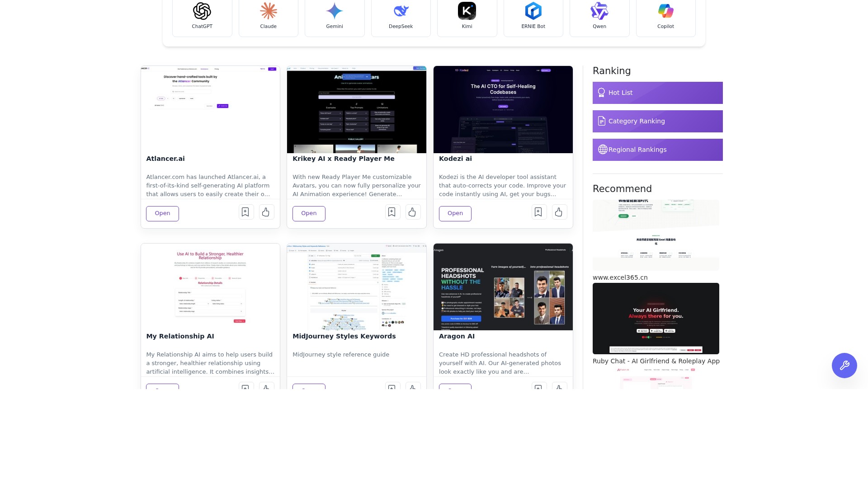868x488 pixels.
Task: Click the My Relationship AI title
Action: pyautogui.click(x=180, y=336)
